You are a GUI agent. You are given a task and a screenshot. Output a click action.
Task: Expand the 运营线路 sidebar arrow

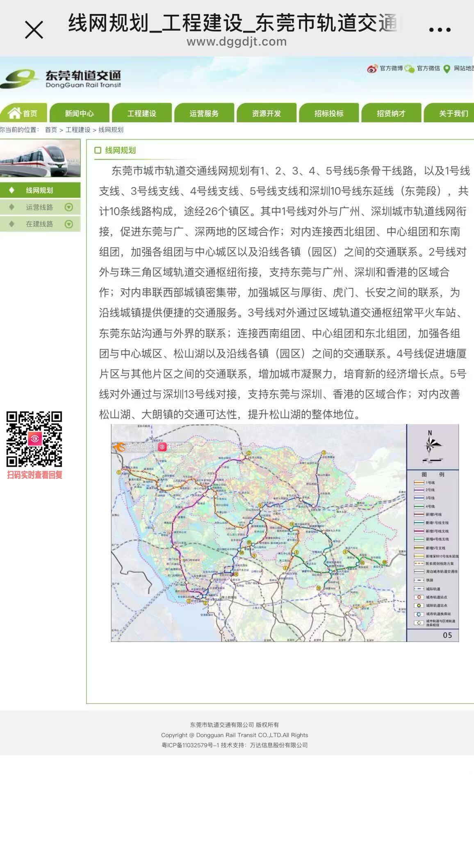[69, 207]
